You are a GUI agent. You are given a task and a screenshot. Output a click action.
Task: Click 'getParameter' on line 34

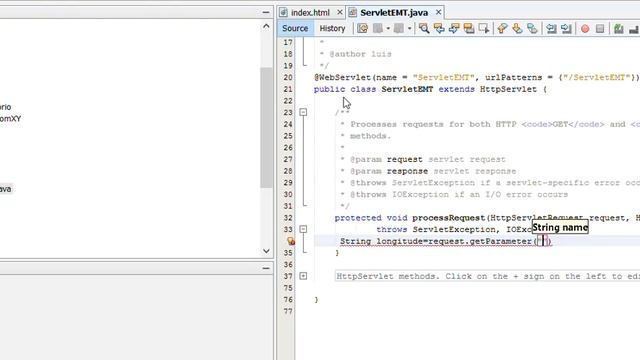pos(501,242)
